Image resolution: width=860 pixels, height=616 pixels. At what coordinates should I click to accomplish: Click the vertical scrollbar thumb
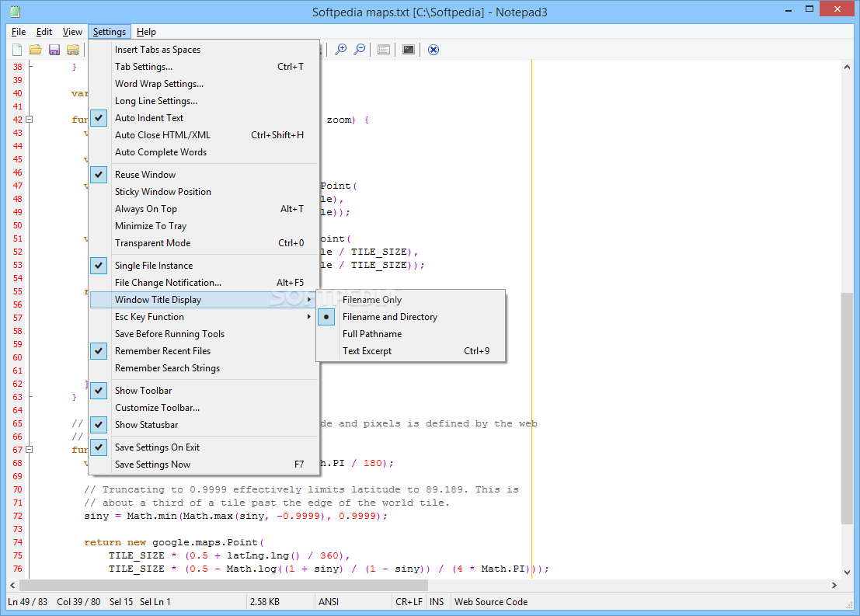click(847, 409)
